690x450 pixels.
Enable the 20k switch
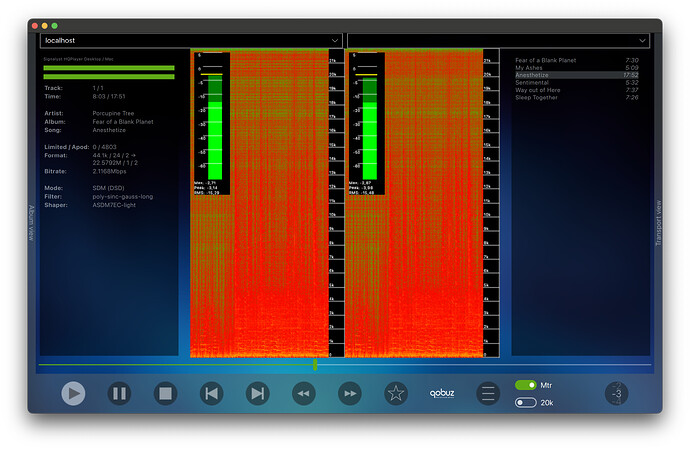coord(525,402)
